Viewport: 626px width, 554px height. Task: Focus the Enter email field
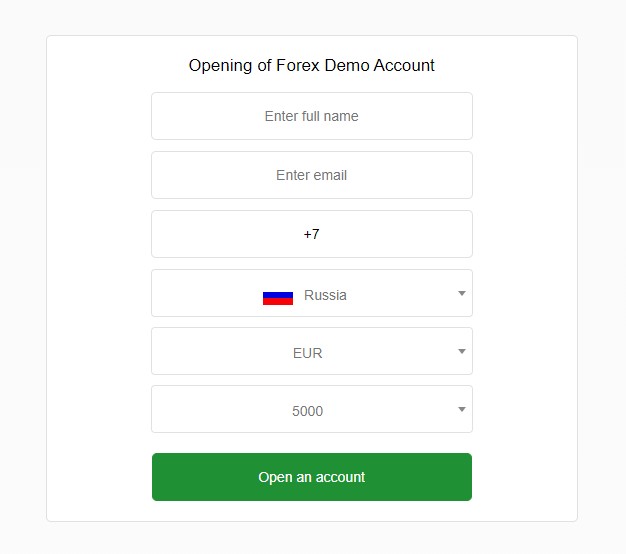click(312, 175)
